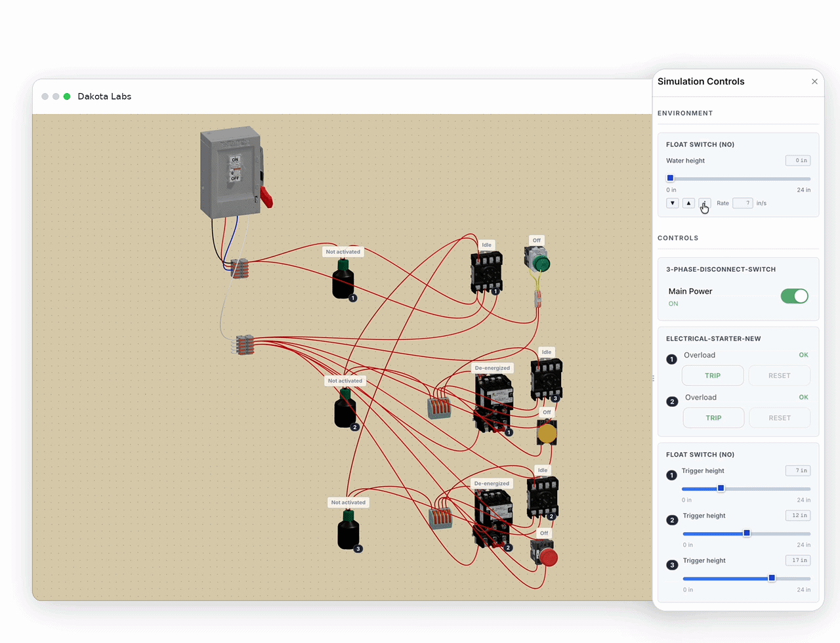
Task: Click the button next to the up arrow
Action: coord(704,203)
